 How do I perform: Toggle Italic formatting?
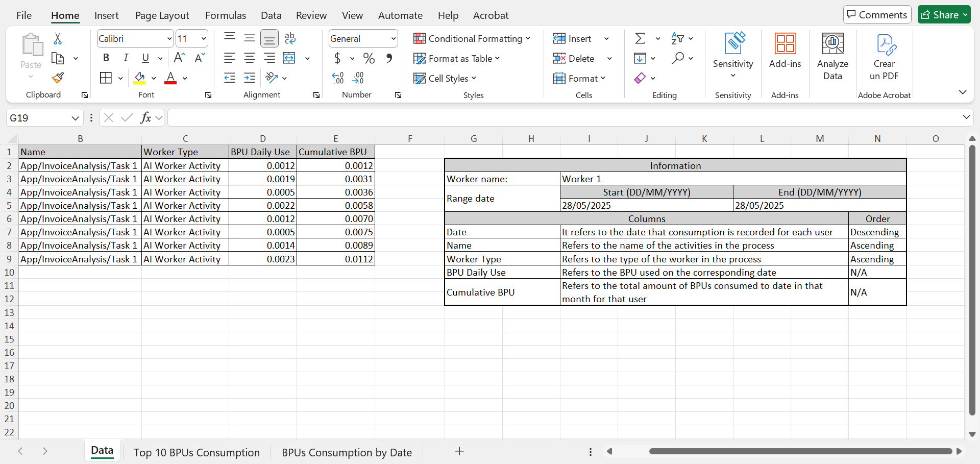[126, 58]
